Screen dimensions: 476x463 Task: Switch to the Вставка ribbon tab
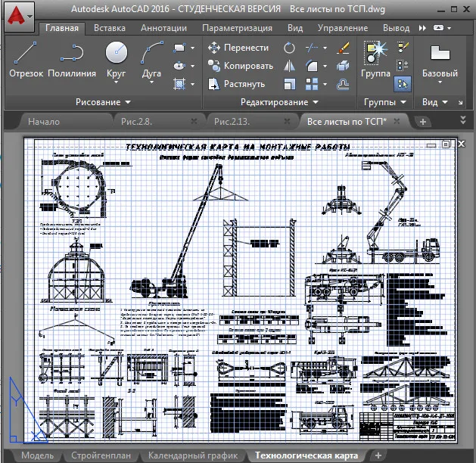110,28
